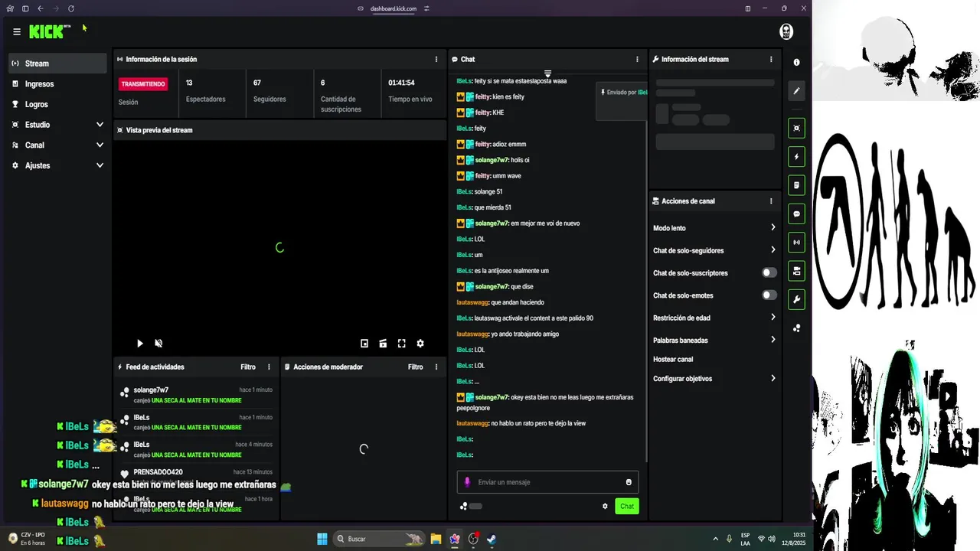Reload the page via browser refresh icon

tap(70, 8)
